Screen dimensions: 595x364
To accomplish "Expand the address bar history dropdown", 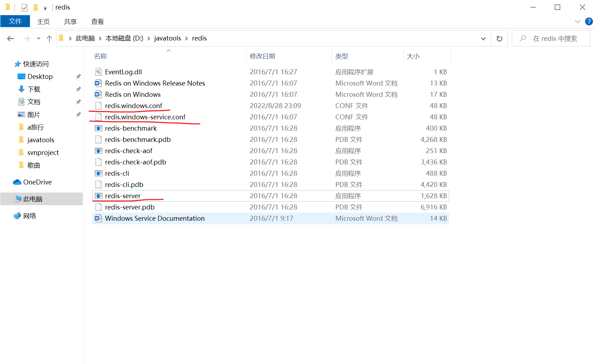I will (x=483, y=38).
